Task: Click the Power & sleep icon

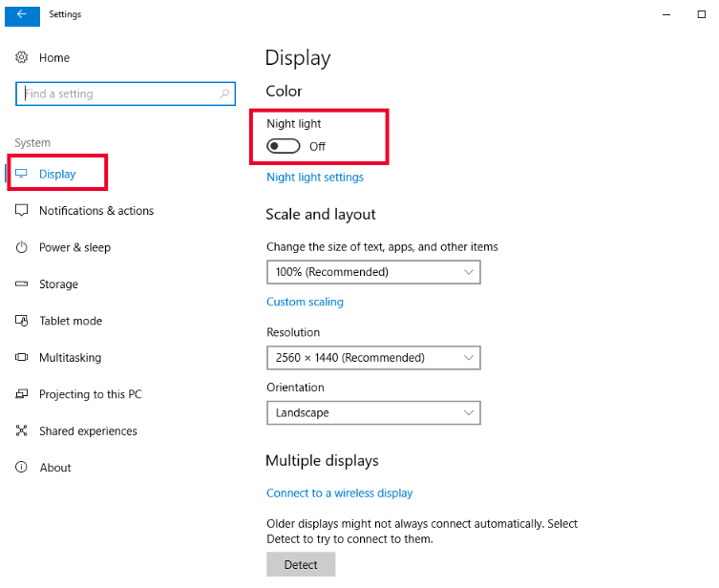Action: pos(22,247)
